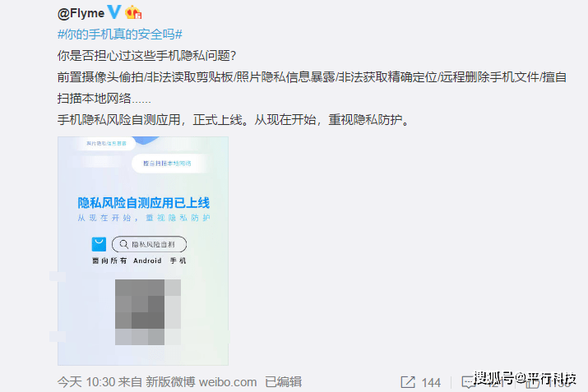The image size is (588, 392).
Task: Click the repost share icon beside 144
Action: (x=408, y=382)
